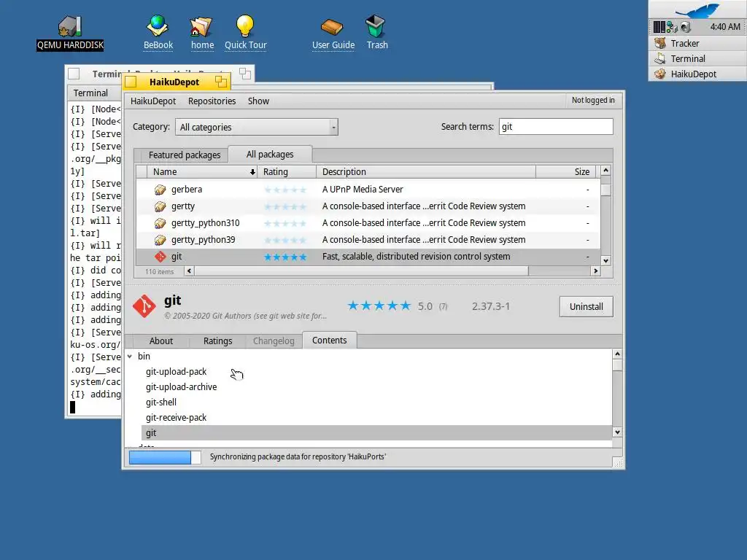
Task: Switch to Terminal in Deskbar
Action: pos(698,58)
